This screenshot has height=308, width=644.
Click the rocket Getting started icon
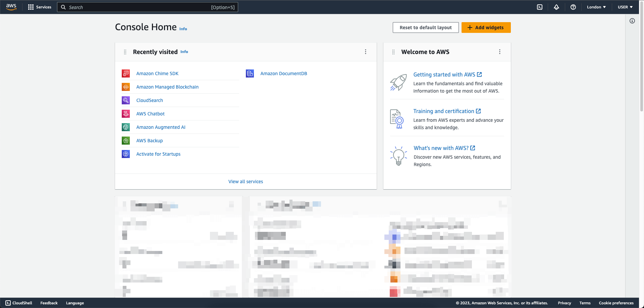(398, 83)
